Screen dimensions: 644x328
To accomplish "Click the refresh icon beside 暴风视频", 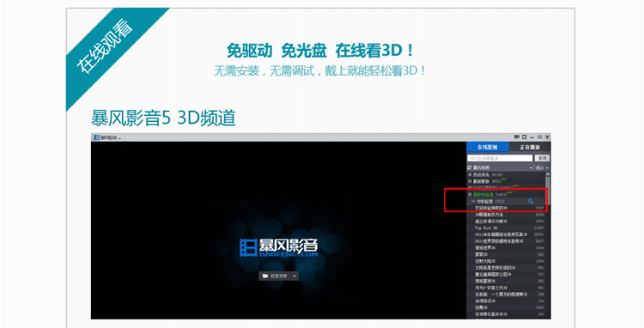I will pos(470,168).
